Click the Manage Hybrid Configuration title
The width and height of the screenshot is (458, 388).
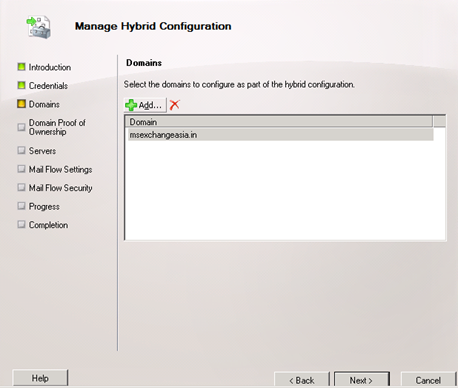click(153, 26)
